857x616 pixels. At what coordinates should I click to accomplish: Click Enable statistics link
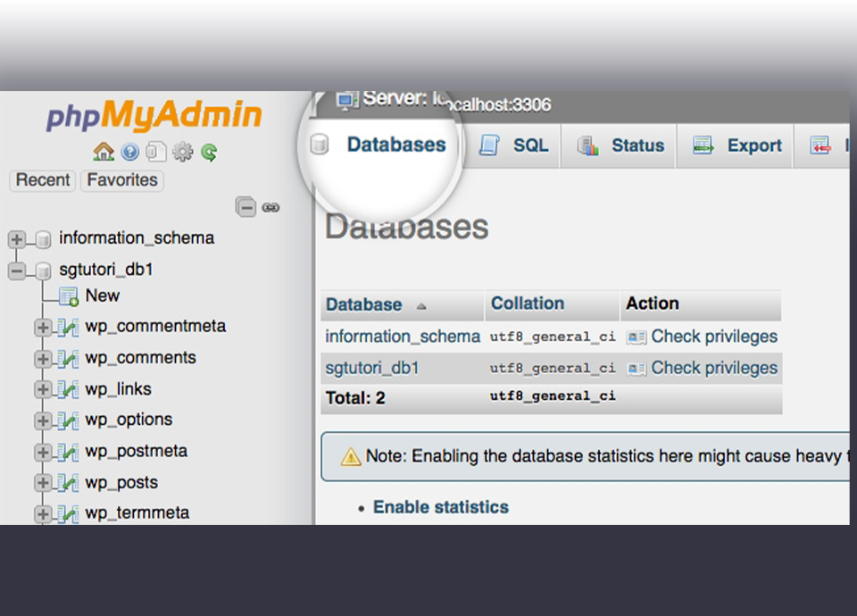click(440, 507)
